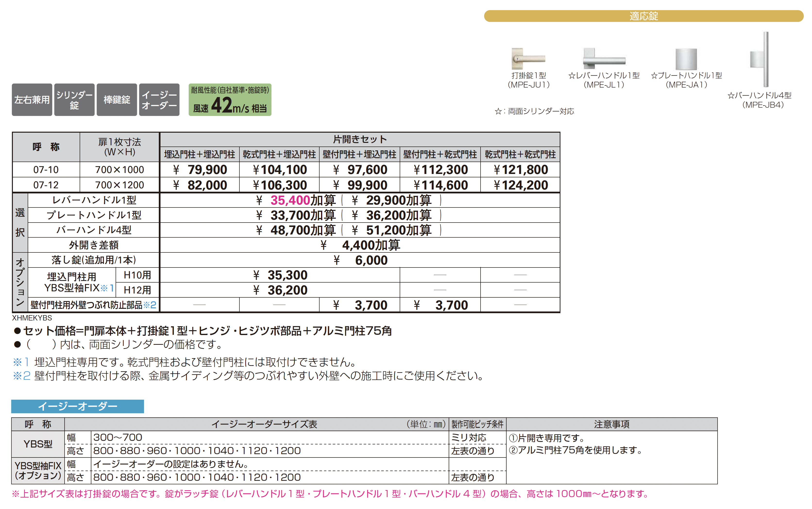Click the 左右兼用 feature badge
812x509 pixels.
(x=32, y=100)
